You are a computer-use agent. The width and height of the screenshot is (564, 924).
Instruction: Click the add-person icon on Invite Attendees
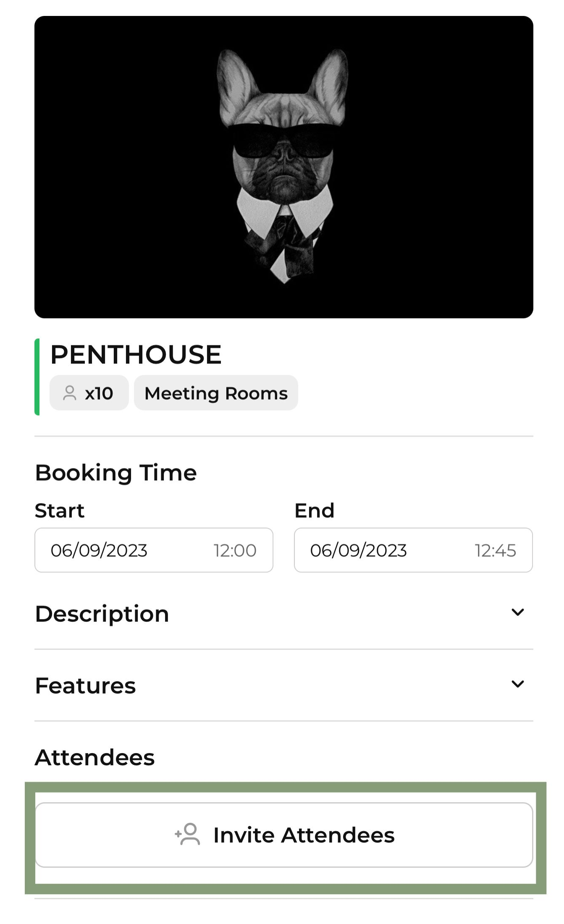[187, 834]
